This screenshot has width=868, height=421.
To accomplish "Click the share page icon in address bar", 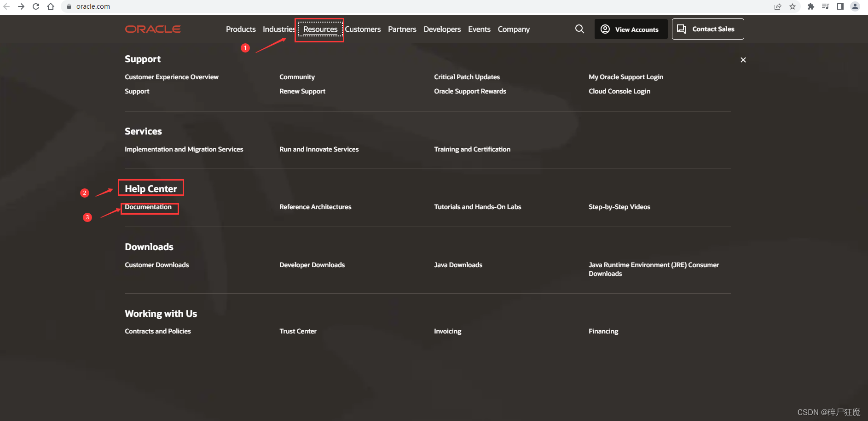I will [x=778, y=6].
